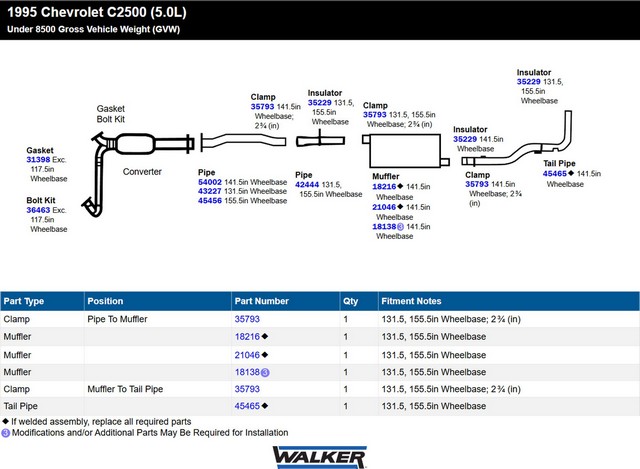Open 35793 in Muffler To Tail Pipe row
This screenshot has height=469, width=640.
[247, 389]
